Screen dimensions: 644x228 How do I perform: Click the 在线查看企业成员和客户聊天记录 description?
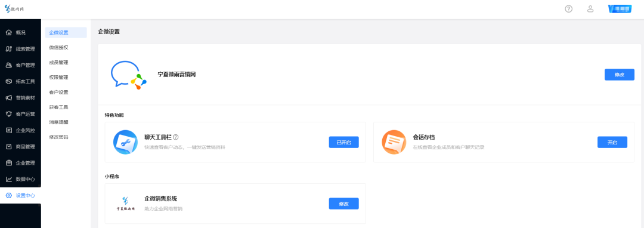click(x=448, y=147)
